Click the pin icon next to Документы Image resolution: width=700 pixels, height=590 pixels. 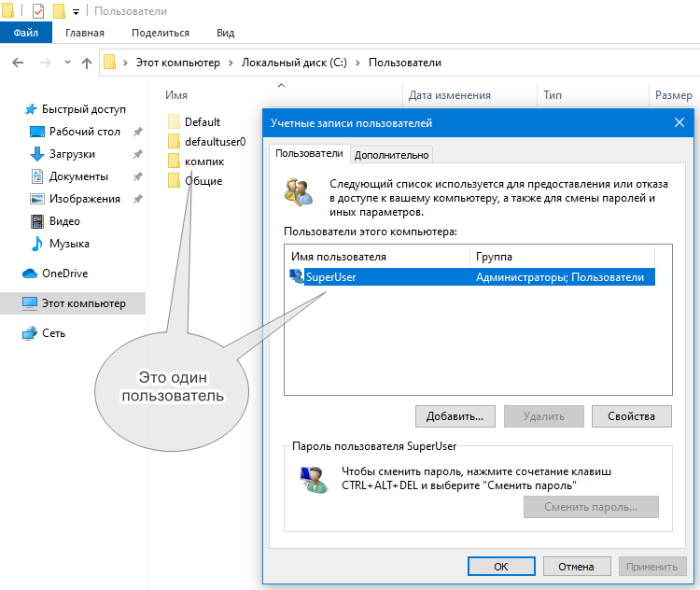pos(138,176)
